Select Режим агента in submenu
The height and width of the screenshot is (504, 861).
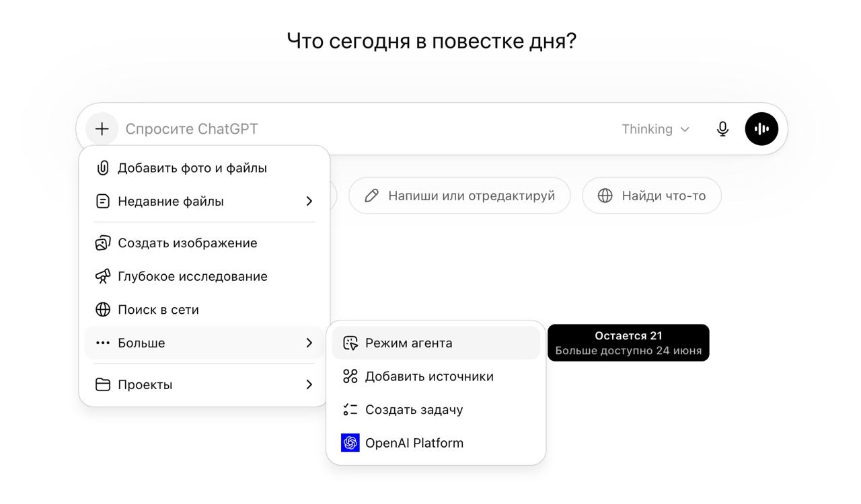[436, 343]
